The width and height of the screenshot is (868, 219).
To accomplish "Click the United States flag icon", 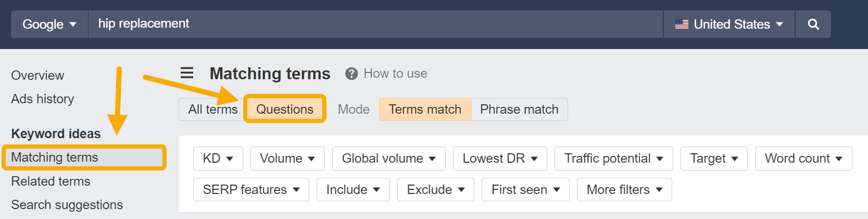I will coord(682,25).
